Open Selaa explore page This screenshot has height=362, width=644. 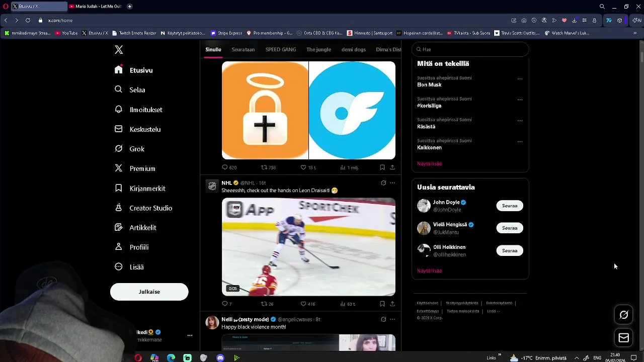(130, 90)
